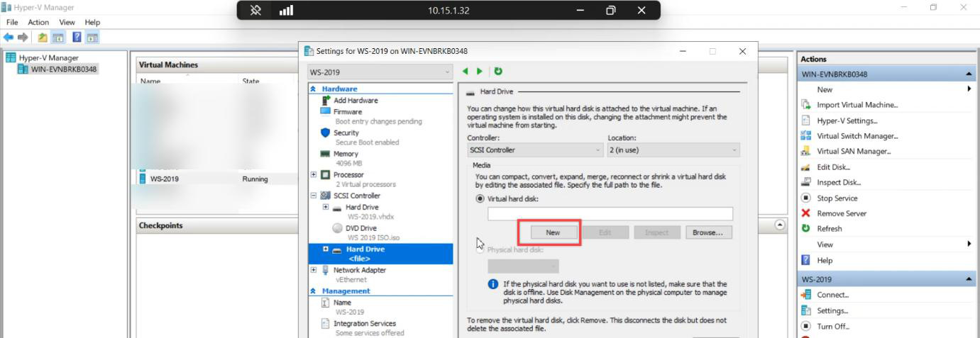The width and height of the screenshot is (980, 338).
Task: Click the red X Remove Server icon
Action: pyautogui.click(x=805, y=213)
